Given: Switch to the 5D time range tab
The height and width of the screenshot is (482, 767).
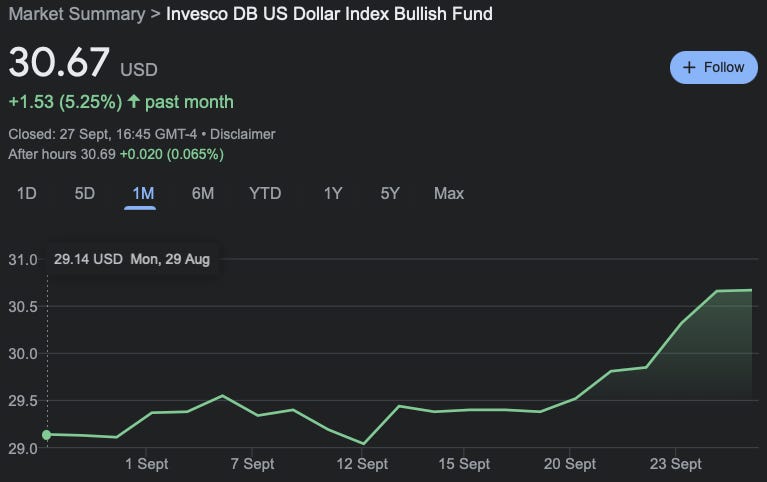Looking at the screenshot, I should 85,193.
